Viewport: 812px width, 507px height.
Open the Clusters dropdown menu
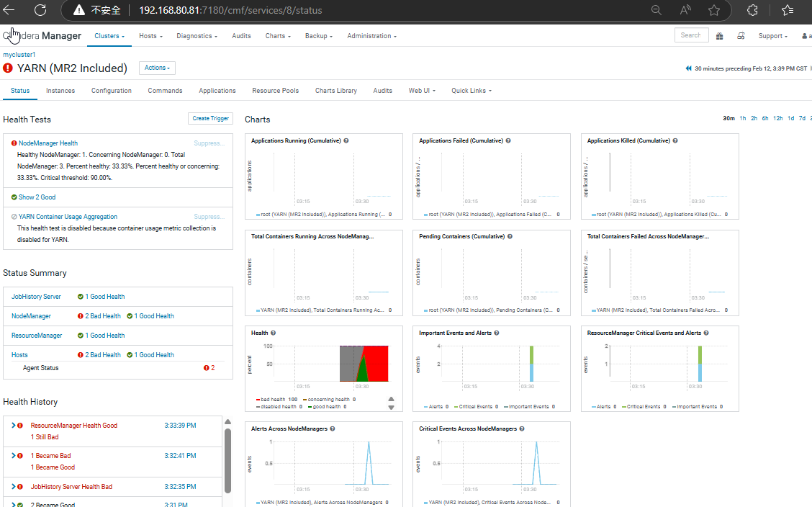(x=109, y=36)
